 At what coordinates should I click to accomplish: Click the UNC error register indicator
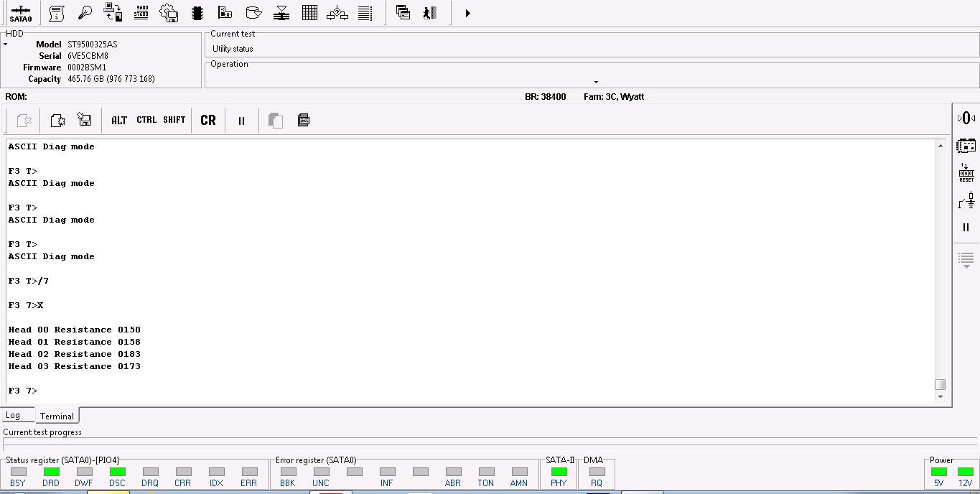(x=322, y=472)
